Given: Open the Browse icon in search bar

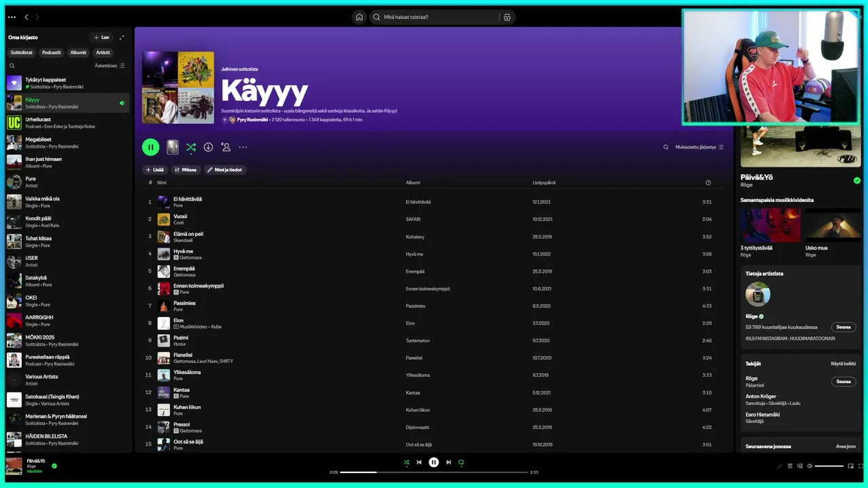Looking at the screenshot, I should point(507,17).
